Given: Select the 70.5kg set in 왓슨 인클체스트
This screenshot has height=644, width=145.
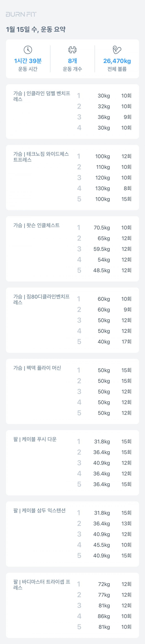Looking at the screenshot, I should pos(102,227).
